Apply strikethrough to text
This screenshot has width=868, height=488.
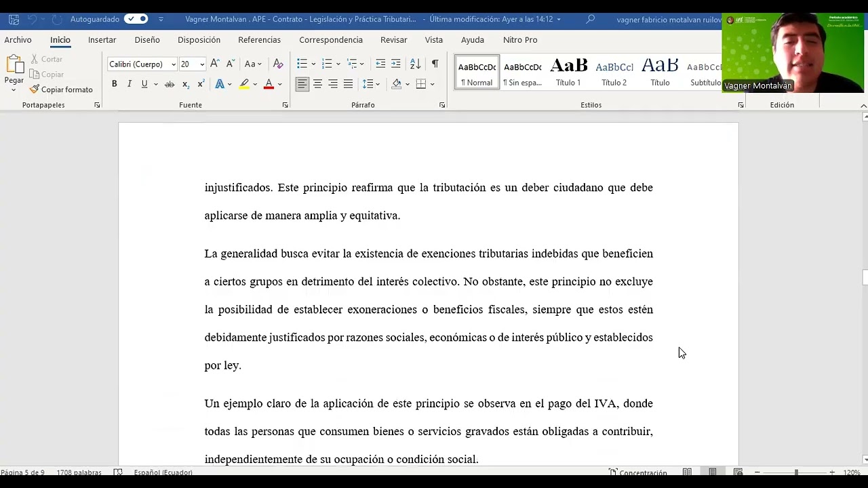[x=170, y=84]
